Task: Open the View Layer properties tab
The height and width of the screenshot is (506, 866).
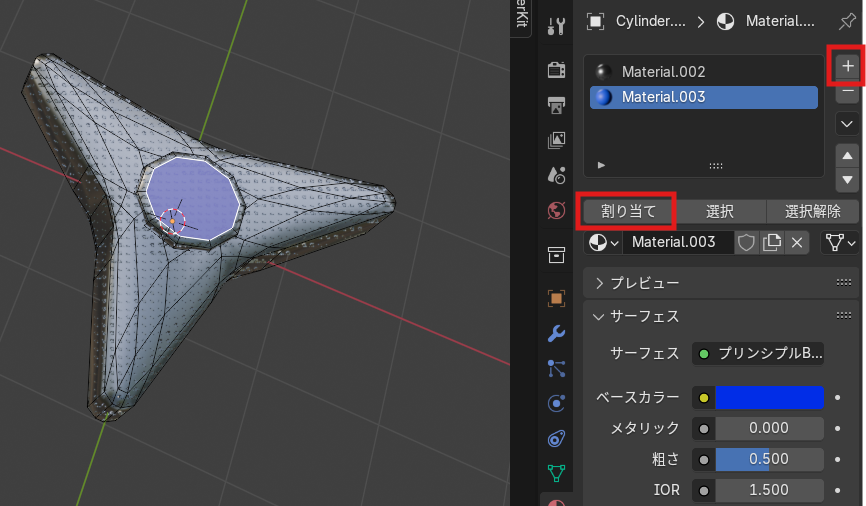Action: pos(556,140)
